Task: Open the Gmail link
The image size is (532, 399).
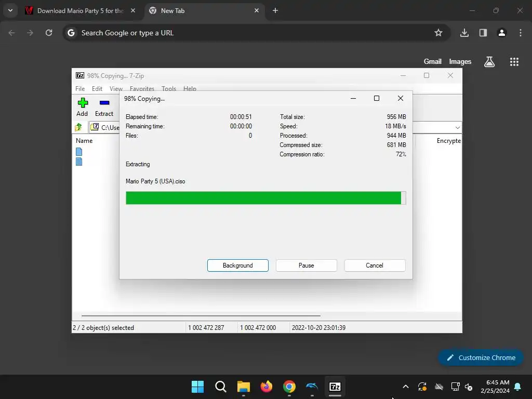Action: [x=433, y=61]
